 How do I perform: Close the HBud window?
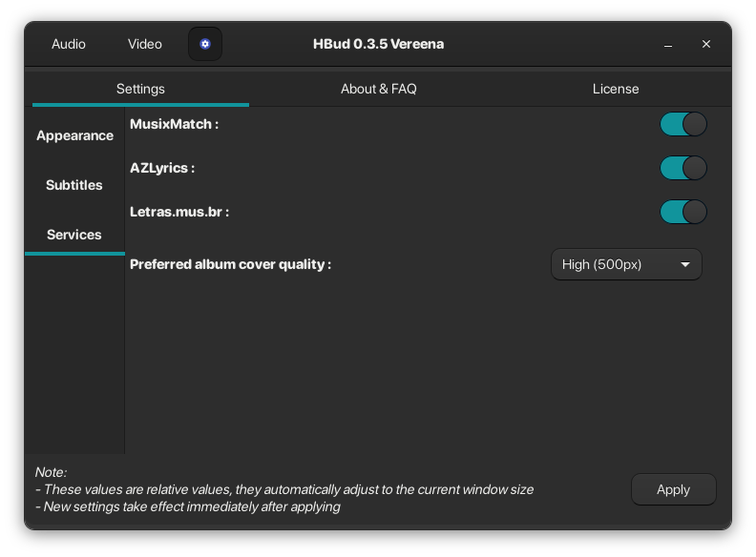[x=706, y=44]
